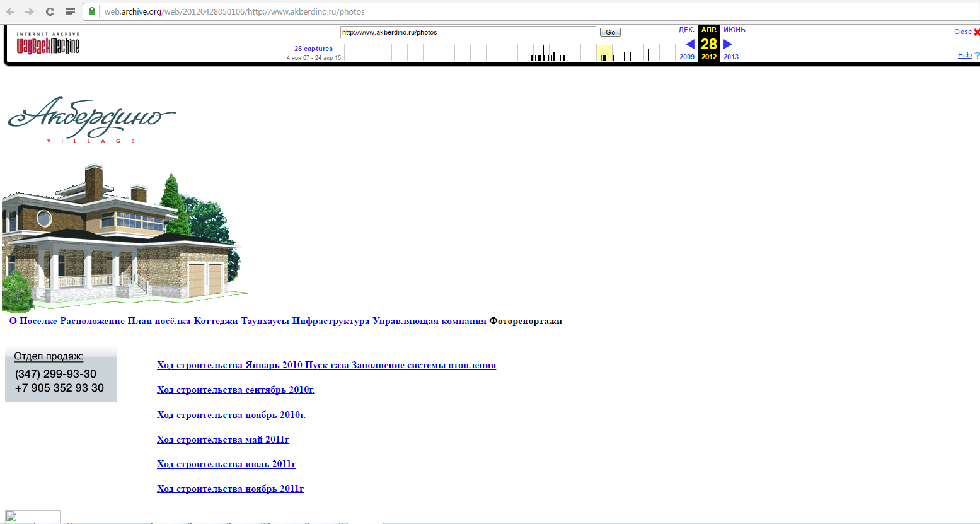Open the Расположение menu item
Viewport: 980px width, 524px height.
pos(93,321)
